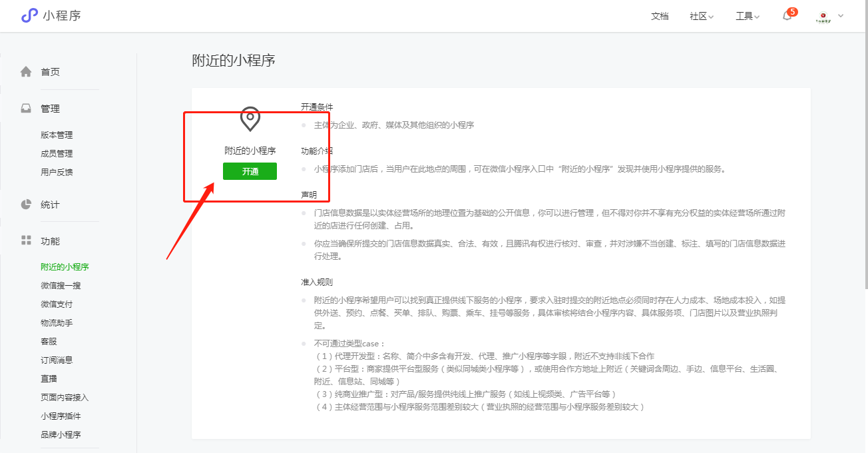The image size is (868, 453).
Task: Open 微信支付 in sidebar
Action: click(x=57, y=304)
